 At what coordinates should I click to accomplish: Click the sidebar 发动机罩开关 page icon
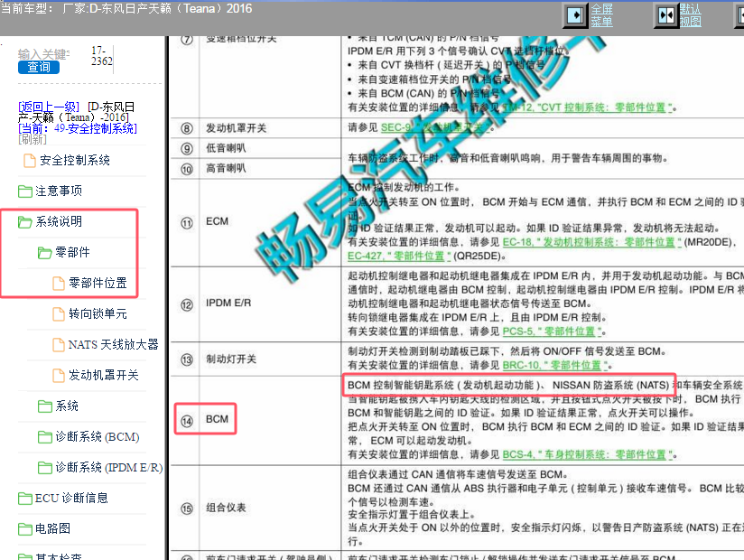pyautogui.click(x=59, y=376)
